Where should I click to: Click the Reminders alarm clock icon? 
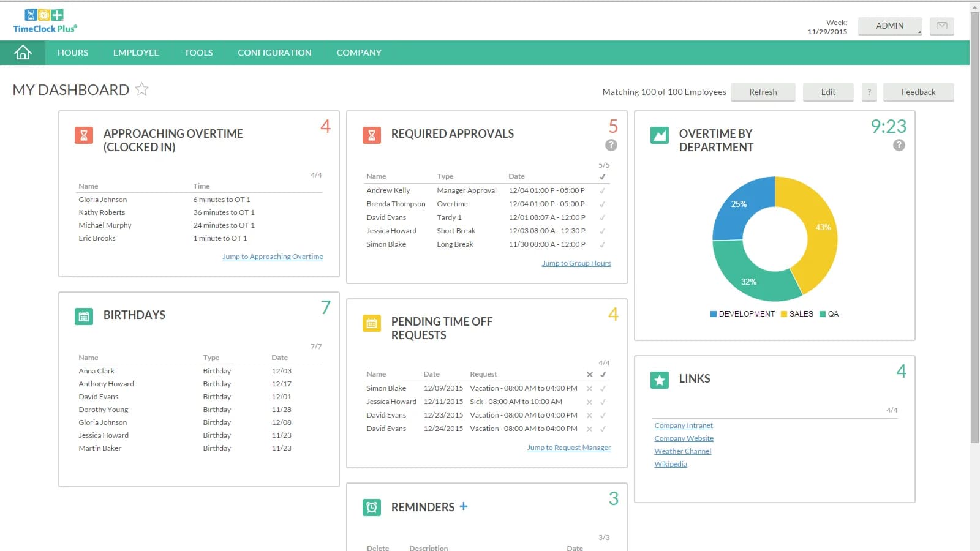(x=372, y=507)
